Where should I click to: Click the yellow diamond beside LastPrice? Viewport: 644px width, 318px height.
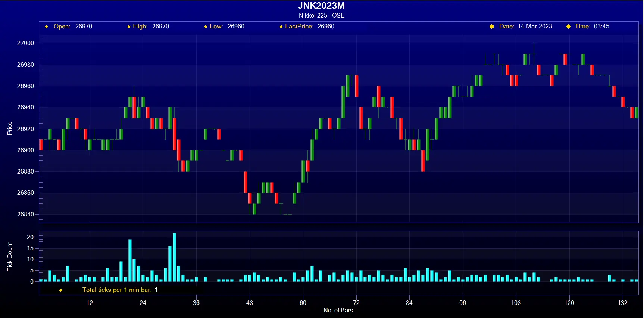[281, 26]
